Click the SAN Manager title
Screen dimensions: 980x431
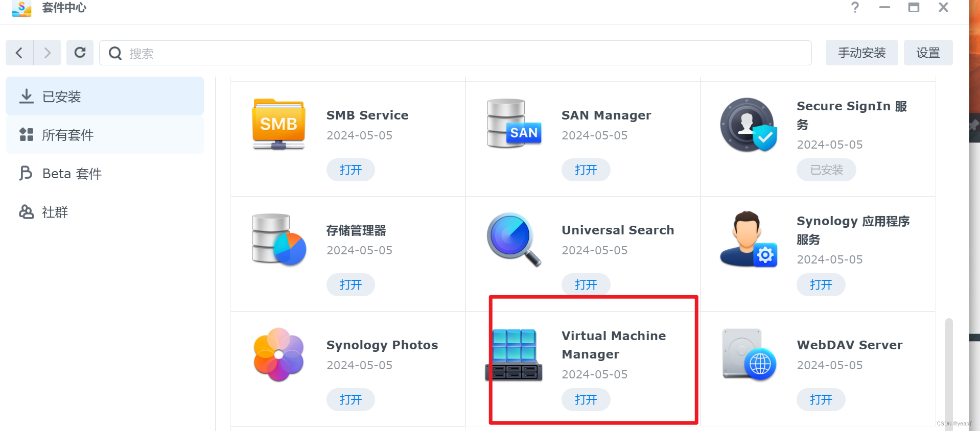[606, 115]
